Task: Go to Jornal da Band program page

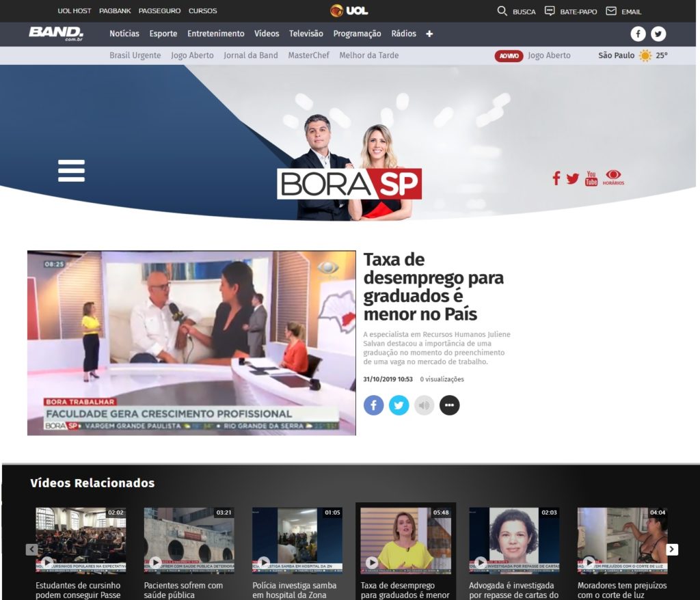Action: [251, 55]
